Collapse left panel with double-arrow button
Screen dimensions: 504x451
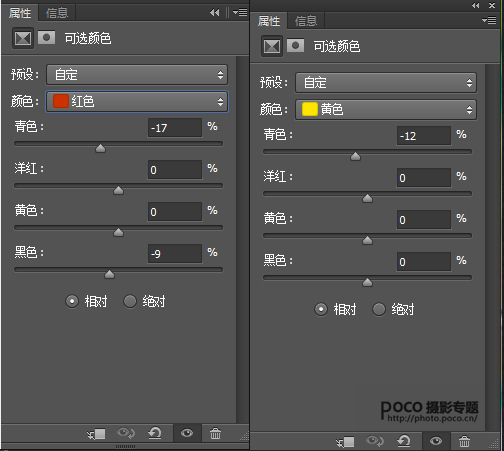[215, 13]
